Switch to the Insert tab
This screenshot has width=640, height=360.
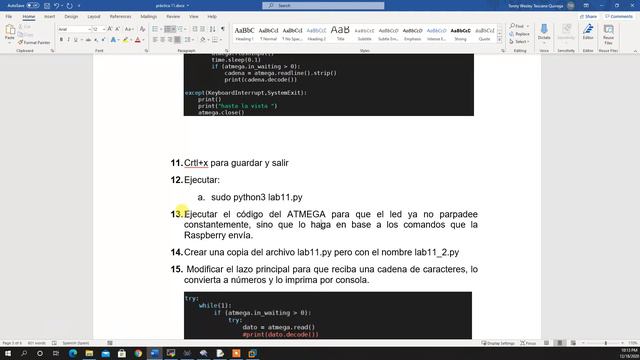click(x=49, y=17)
